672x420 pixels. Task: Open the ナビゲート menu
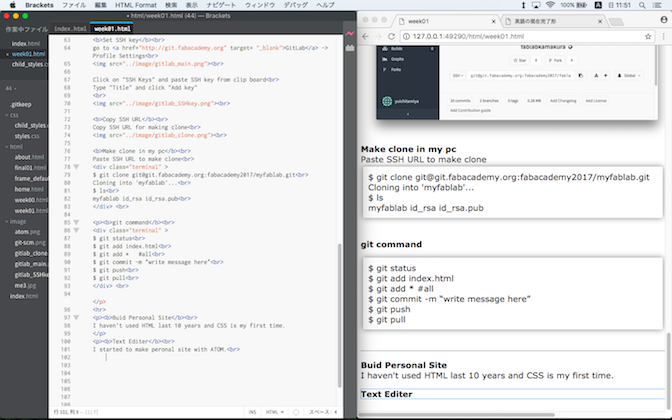(221, 5)
